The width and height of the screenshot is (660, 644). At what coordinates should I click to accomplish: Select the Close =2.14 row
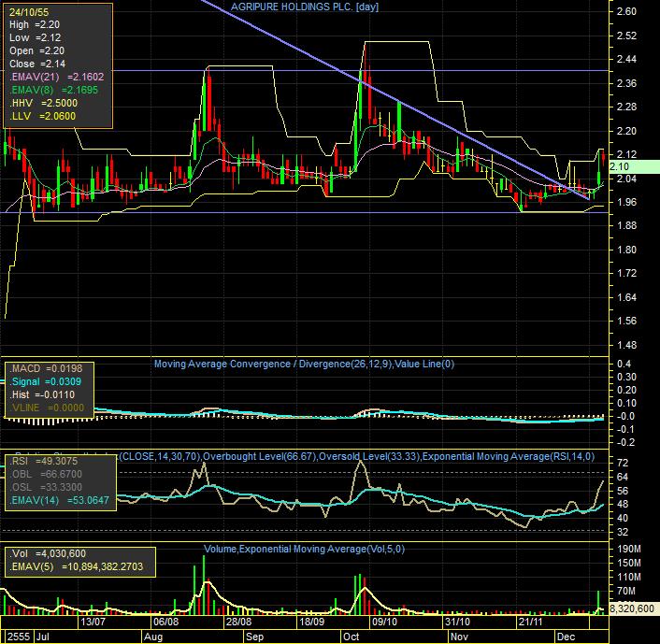pyautogui.click(x=37, y=64)
